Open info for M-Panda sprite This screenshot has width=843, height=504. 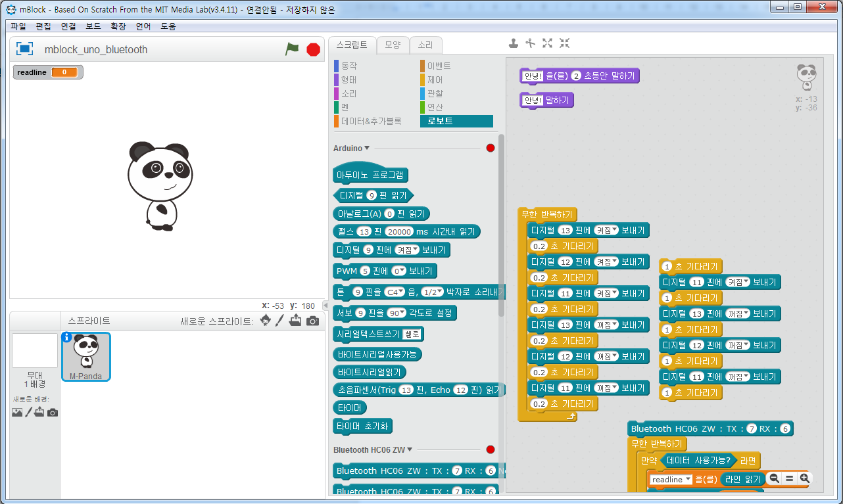click(x=66, y=338)
